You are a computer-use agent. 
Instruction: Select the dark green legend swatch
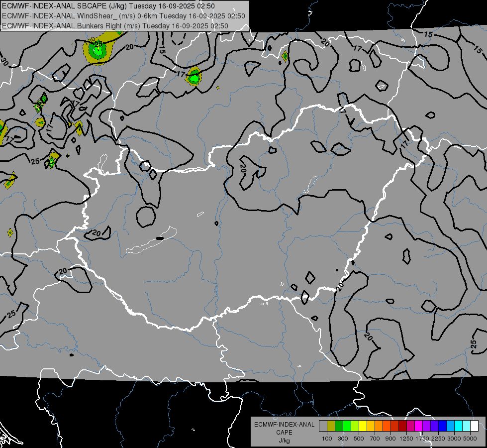[x=339, y=426]
